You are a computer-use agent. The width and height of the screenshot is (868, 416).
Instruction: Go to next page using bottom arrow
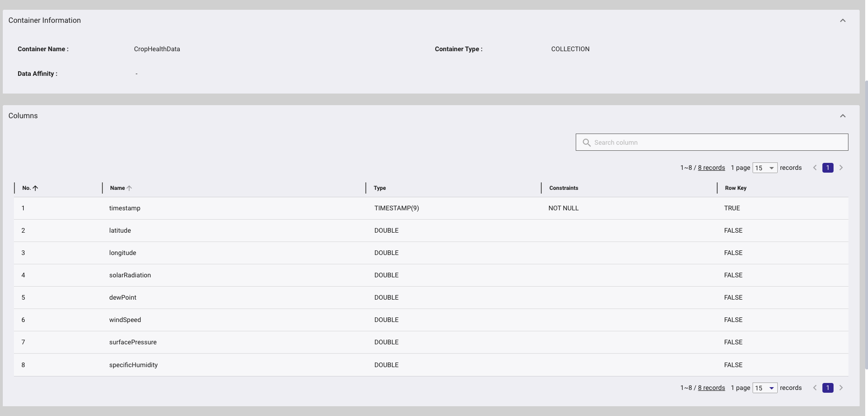(841, 388)
